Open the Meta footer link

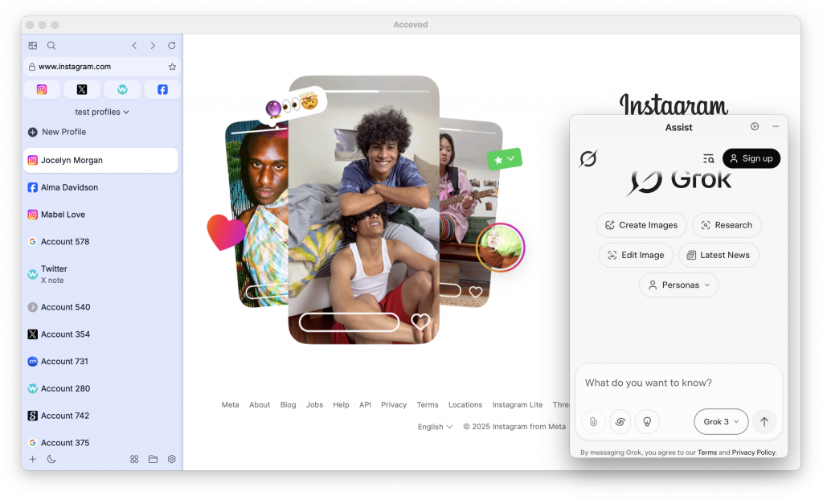231,405
